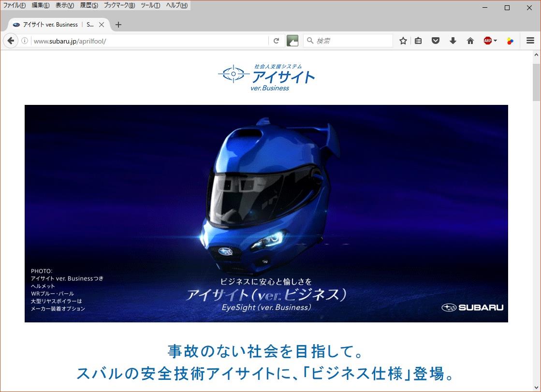This screenshot has width=541, height=392.
Task: Open the ヘルプ(H) menu
Action: coord(176,5)
